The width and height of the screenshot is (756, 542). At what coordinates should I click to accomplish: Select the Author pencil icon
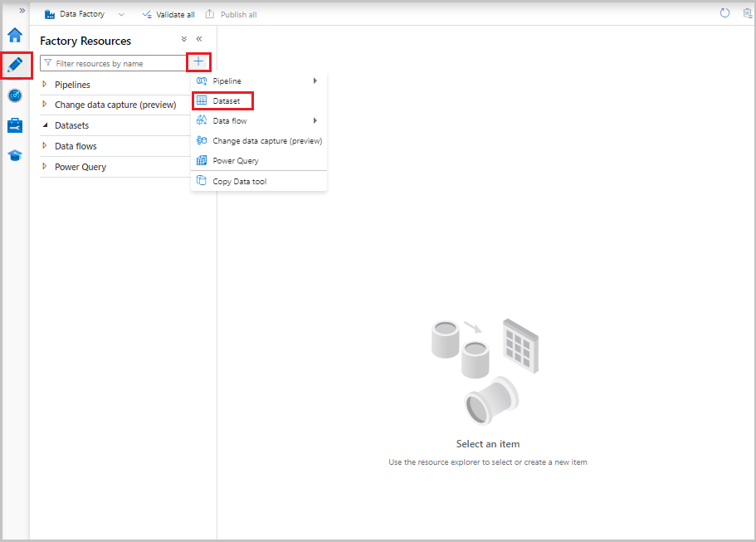click(x=15, y=65)
